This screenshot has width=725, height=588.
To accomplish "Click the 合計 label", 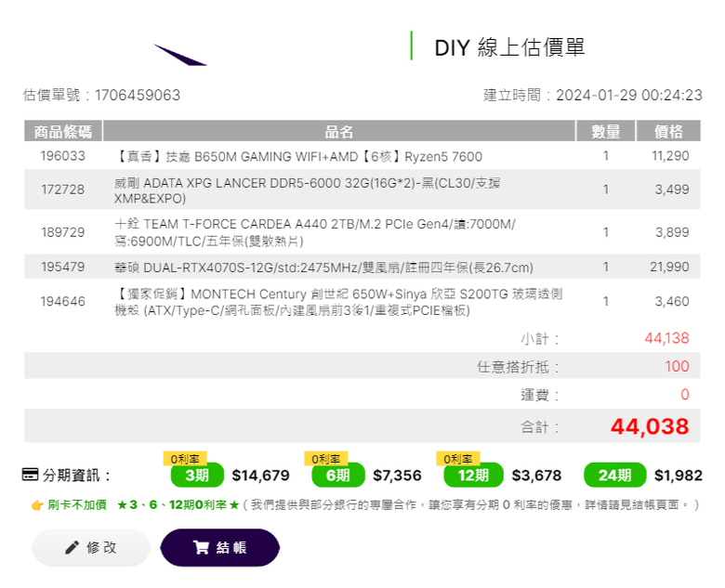I will [540, 427].
